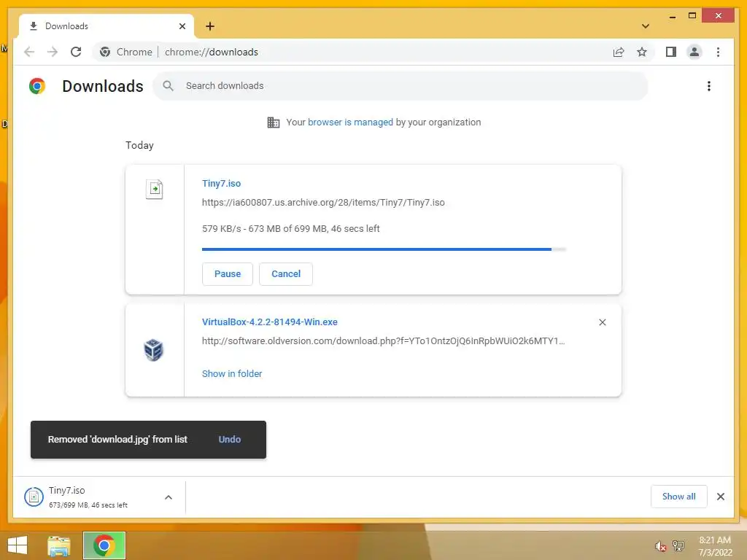
Task: Open the Chrome three-dot menu
Action: point(718,52)
